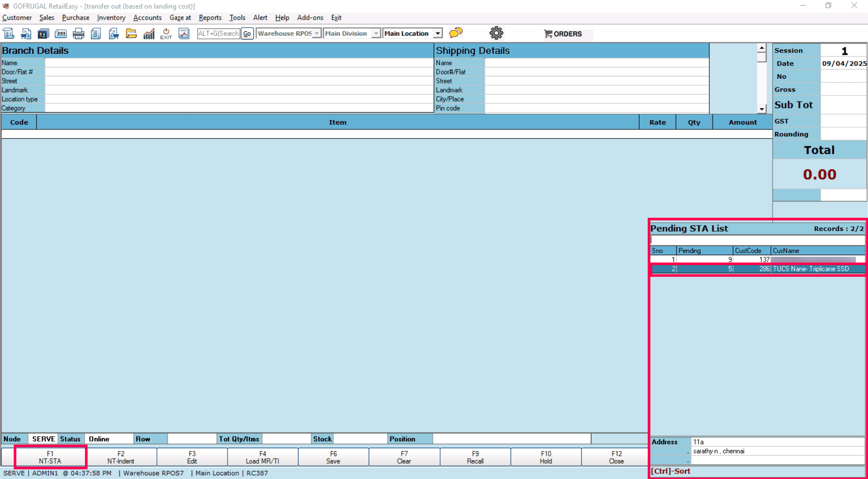The width and height of the screenshot is (868, 479).
Task: Expand the Main Division dropdown
Action: pos(376,34)
